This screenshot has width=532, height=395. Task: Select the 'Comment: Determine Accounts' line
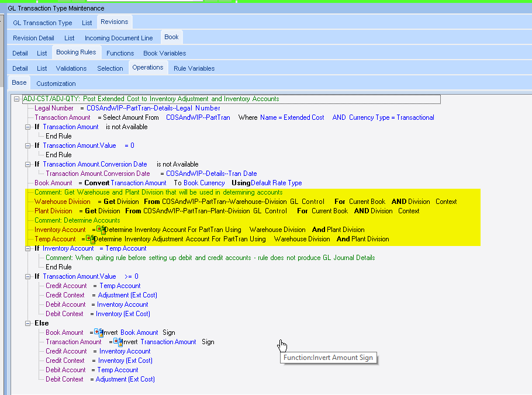(77, 220)
